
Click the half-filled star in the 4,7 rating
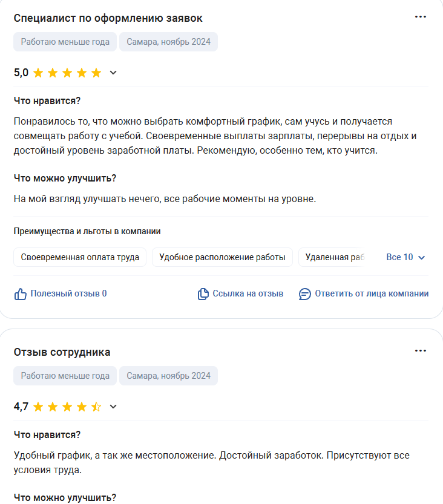point(97,407)
